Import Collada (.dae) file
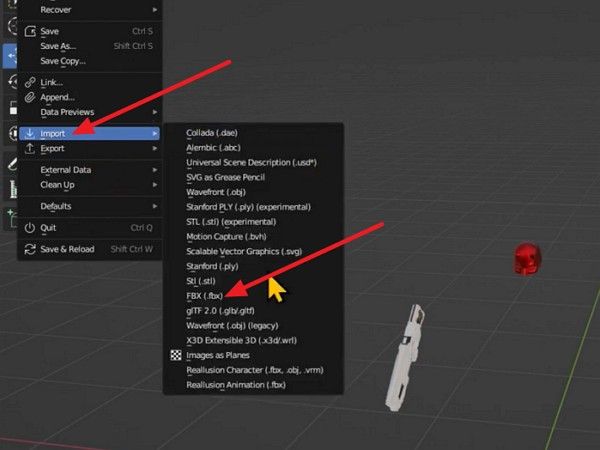600x450 pixels. point(253,133)
